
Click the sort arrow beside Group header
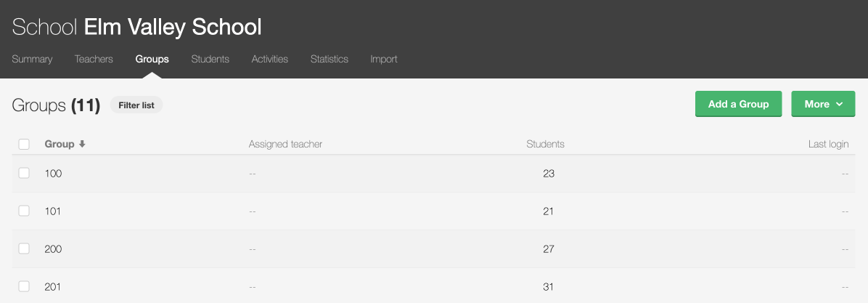[x=82, y=144]
